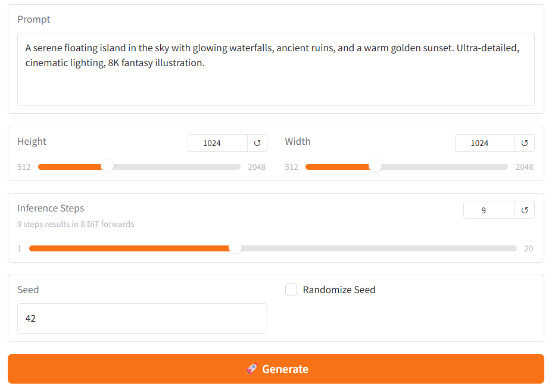The image size is (555, 392).
Task: Click the Prompt field label
Action: (34, 20)
